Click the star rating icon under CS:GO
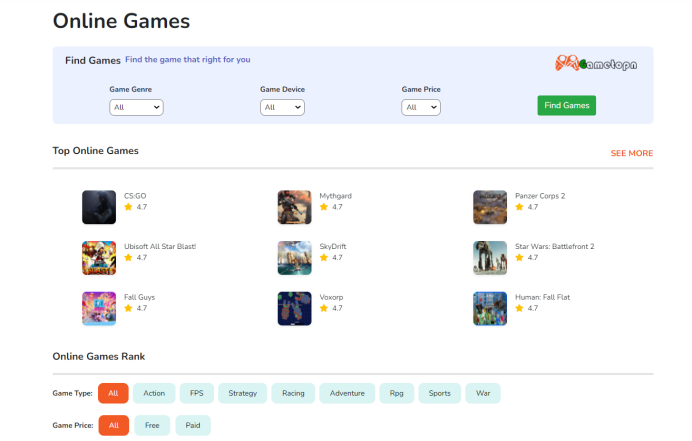This screenshot has width=692, height=441. tap(128, 207)
